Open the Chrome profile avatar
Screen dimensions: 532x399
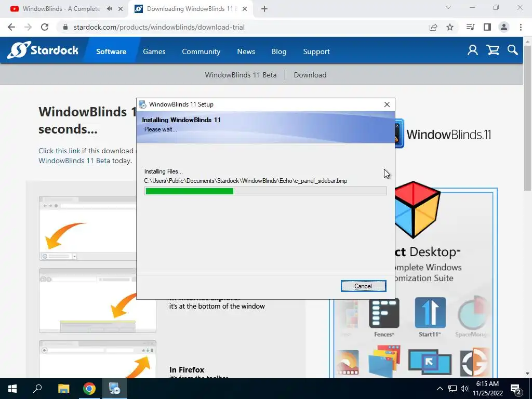point(504,27)
